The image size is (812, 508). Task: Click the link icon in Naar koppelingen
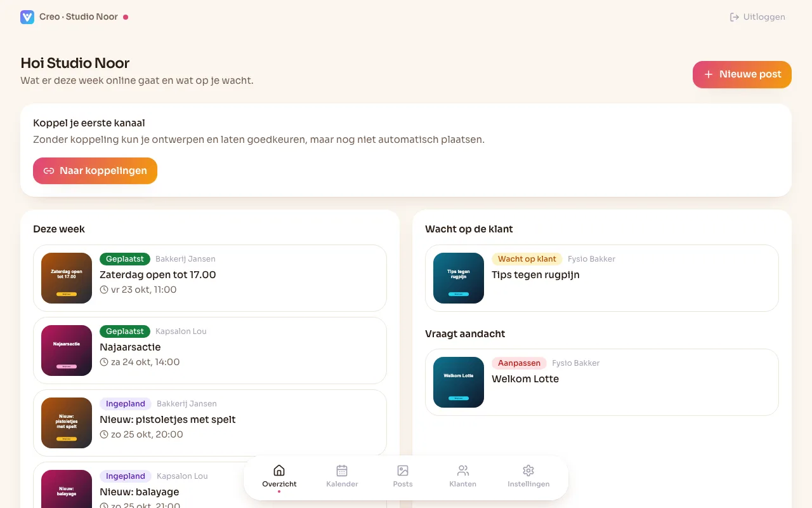(49, 171)
